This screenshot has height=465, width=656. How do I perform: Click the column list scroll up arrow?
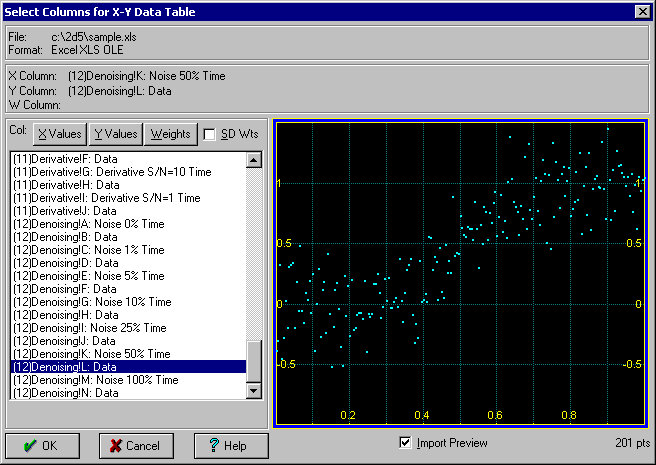[254, 160]
